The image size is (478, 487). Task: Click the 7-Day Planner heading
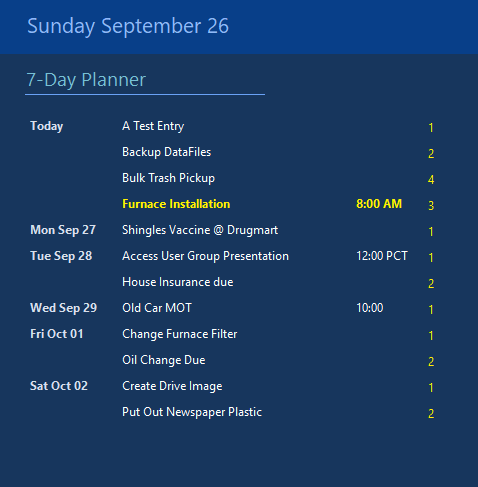click(x=86, y=80)
